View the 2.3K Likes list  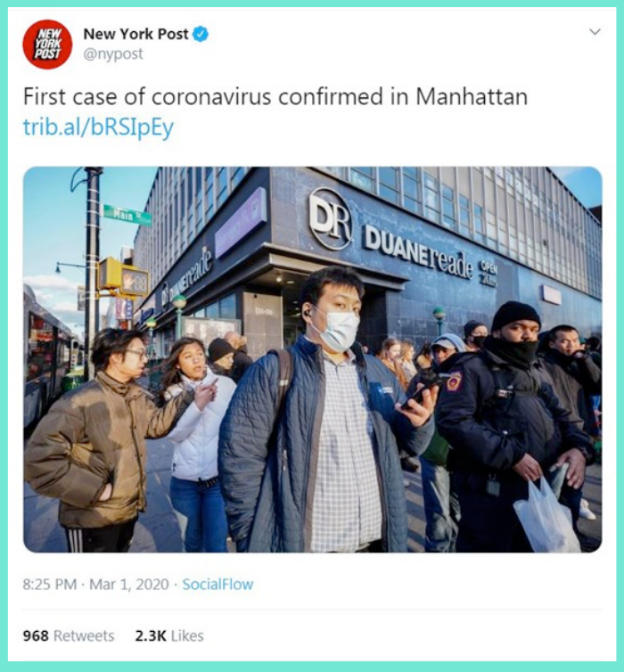(x=169, y=635)
